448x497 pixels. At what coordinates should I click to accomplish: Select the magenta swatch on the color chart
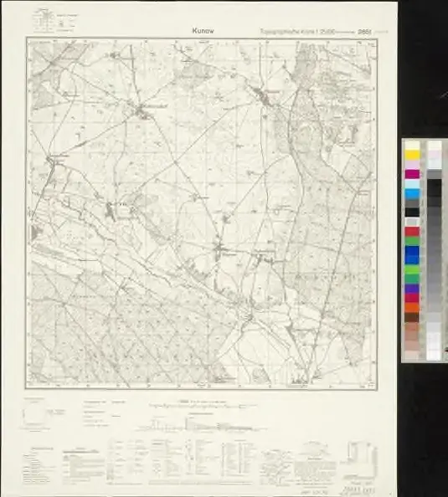pos(412,174)
